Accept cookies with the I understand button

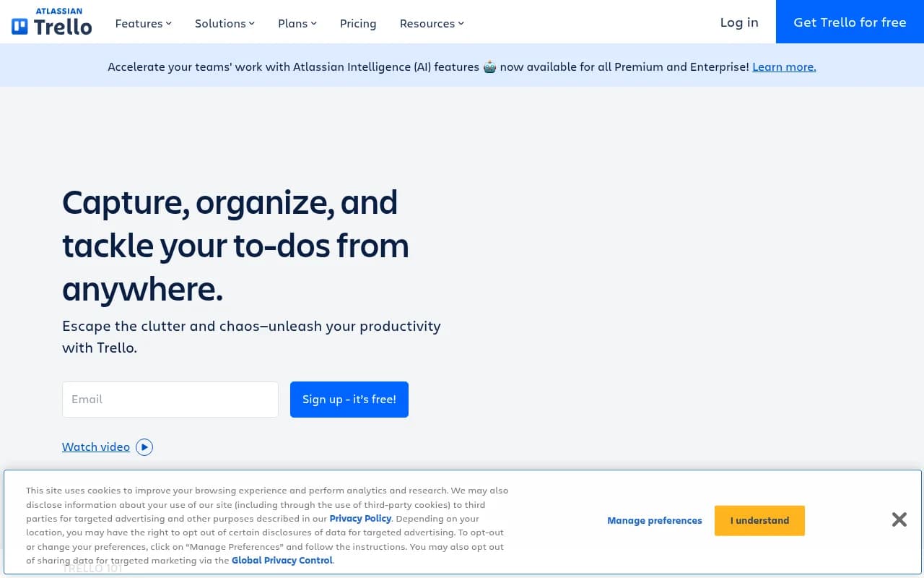pyautogui.click(x=759, y=520)
